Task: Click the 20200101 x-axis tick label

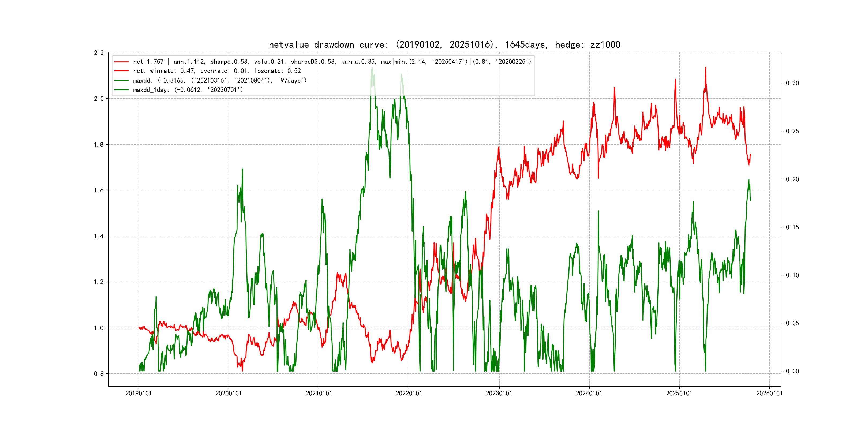Action: (x=229, y=393)
